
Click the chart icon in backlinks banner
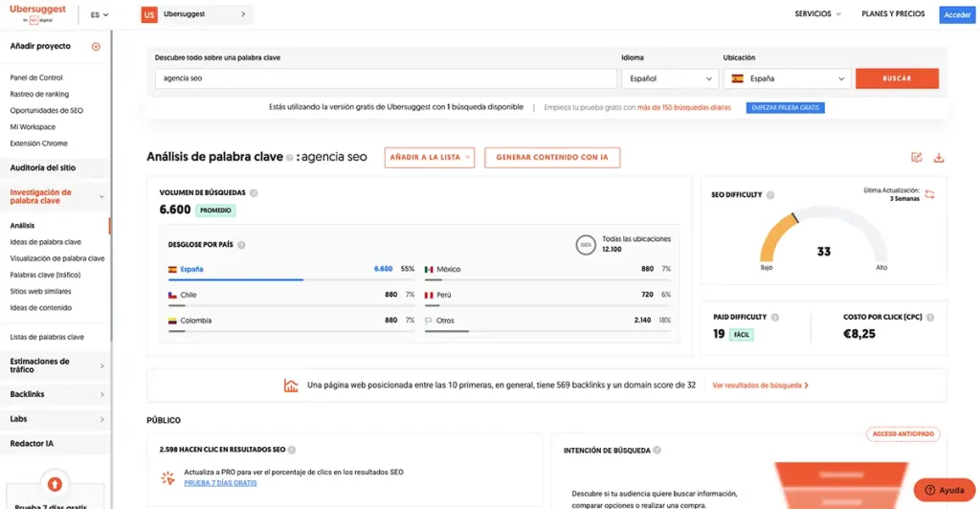291,386
